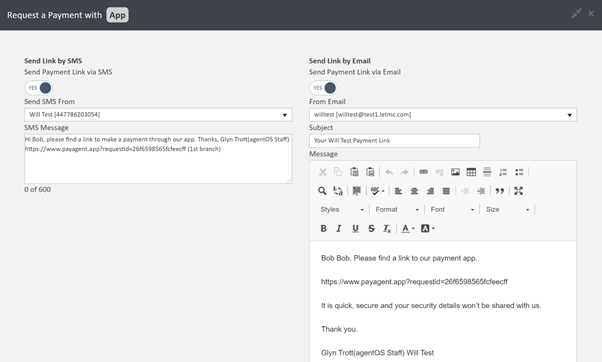Image resolution: width=602 pixels, height=362 pixels.
Task: Open the spell checker dropdown
Action: click(x=377, y=191)
